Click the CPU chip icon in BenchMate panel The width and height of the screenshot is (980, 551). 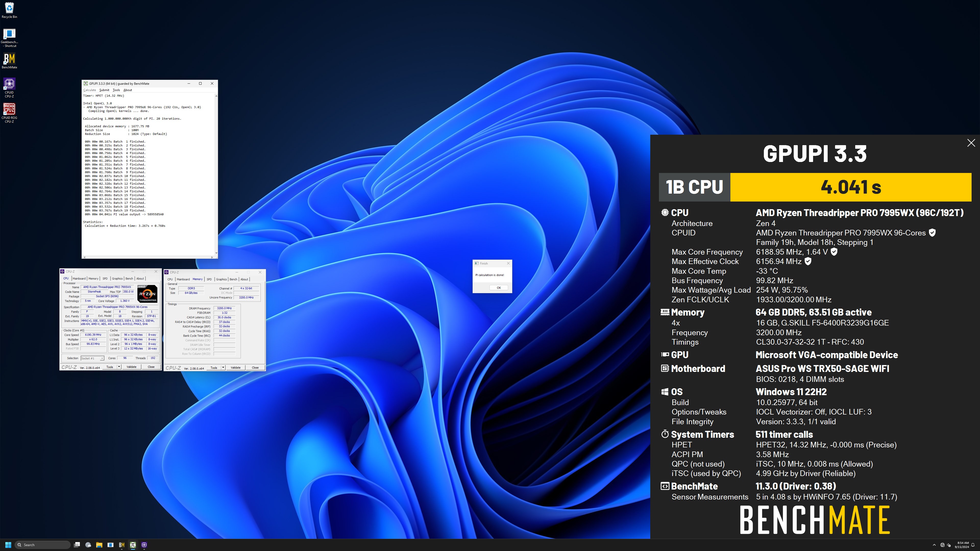coord(665,212)
